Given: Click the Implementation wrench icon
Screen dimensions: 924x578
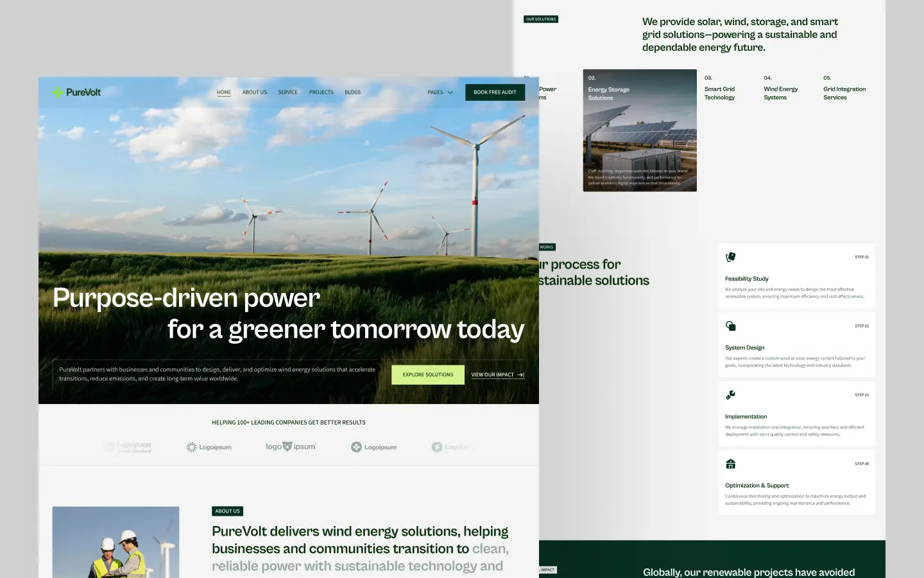Looking at the screenshot, I should [730, 395].
